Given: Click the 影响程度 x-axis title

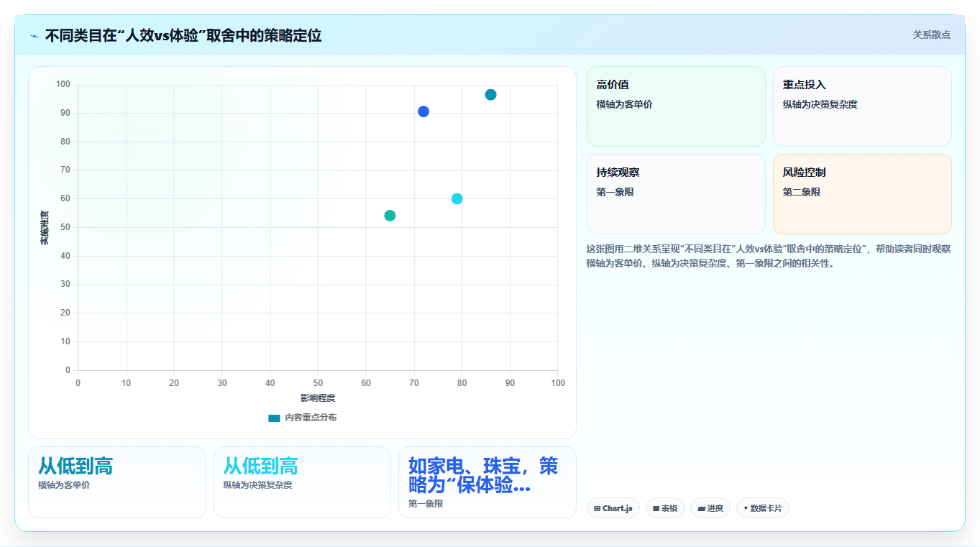Looking at the screenshot, I should pyautogui.click(x=318, y=398).
